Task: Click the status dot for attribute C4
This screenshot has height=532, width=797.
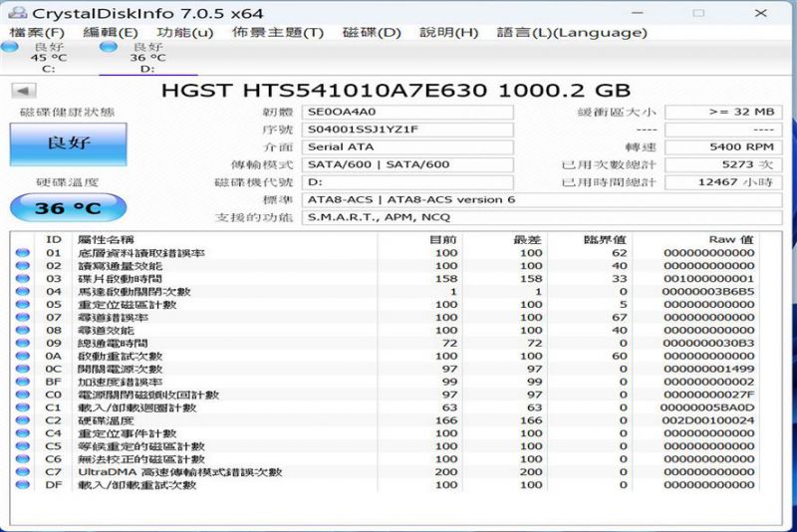Action: click(22, 433)
